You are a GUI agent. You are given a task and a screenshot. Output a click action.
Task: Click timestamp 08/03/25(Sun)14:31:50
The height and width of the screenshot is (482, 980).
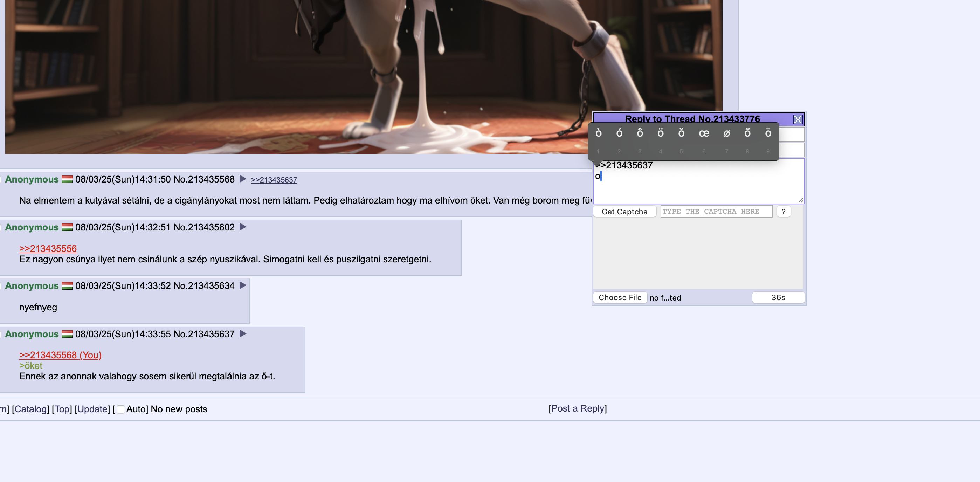click(x=123, y=179)
